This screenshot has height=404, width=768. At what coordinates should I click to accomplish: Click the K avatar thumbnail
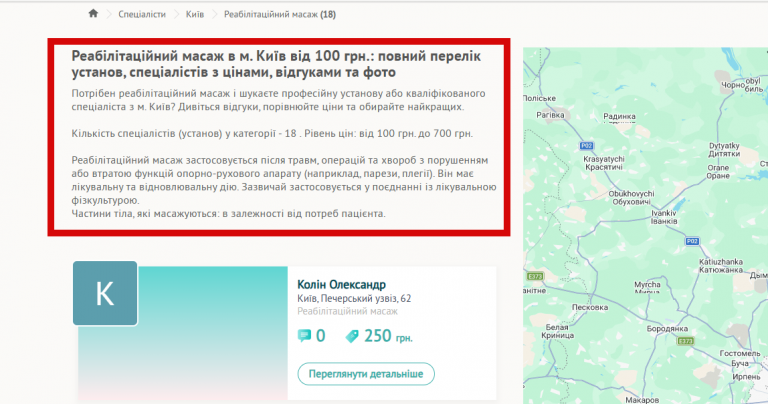[105, 293]
